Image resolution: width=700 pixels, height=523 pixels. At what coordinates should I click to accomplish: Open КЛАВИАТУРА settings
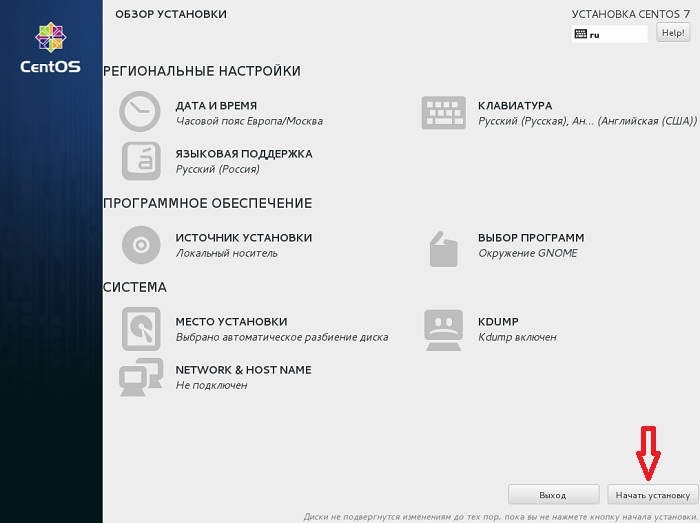tap(515, 106)
